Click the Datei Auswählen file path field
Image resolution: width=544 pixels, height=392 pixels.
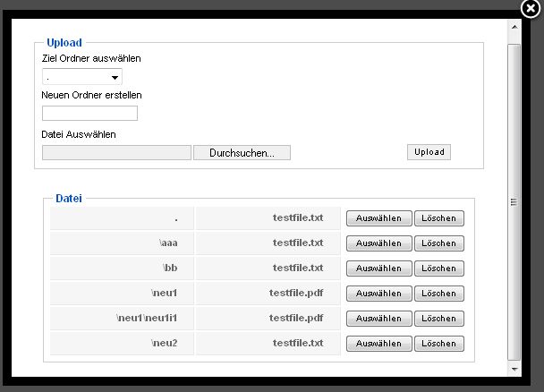pyautogui.click(x=116, y=153)
